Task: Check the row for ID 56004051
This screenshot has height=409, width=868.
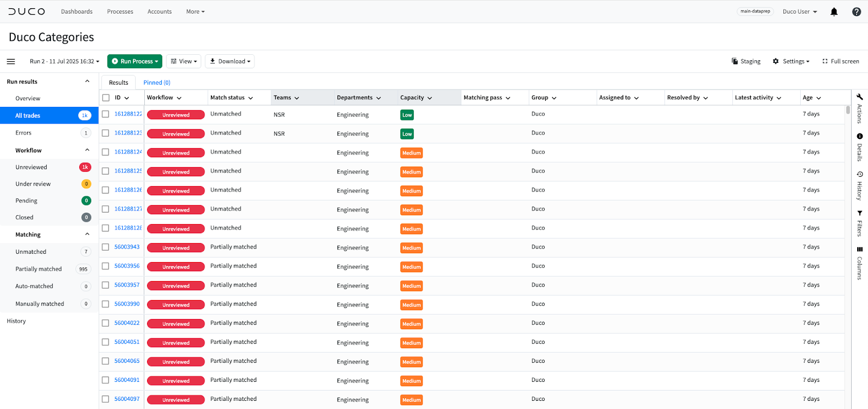Action: click(x=106, y=342)
